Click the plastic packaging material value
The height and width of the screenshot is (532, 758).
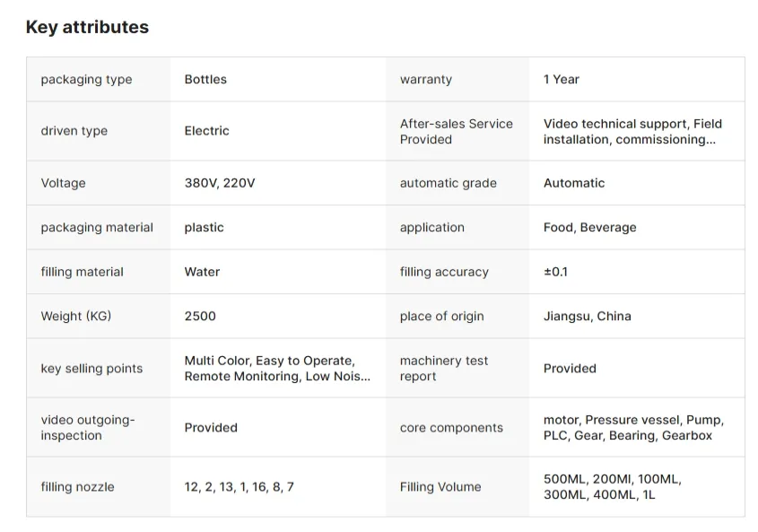tap(204, 228)
